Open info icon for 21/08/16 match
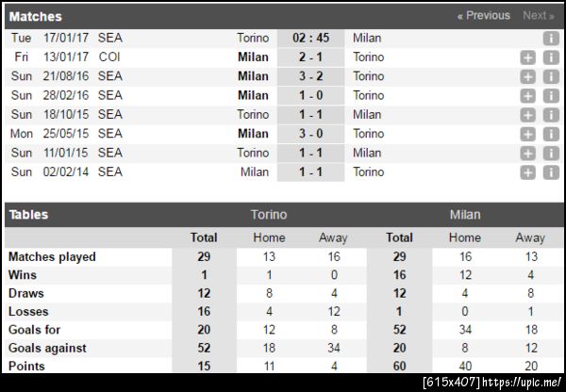The height and width of the screenshot is (392, 566). (550, 76)
